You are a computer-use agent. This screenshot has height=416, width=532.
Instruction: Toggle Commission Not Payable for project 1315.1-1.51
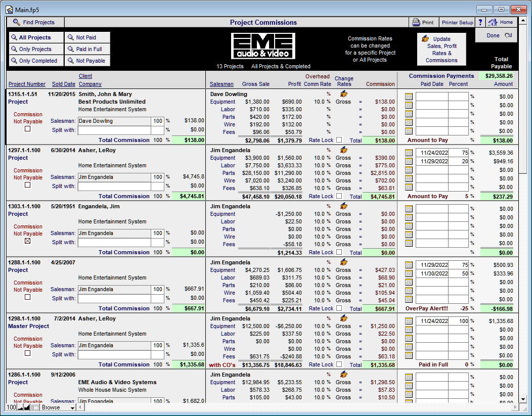click(x=28, y=129)
